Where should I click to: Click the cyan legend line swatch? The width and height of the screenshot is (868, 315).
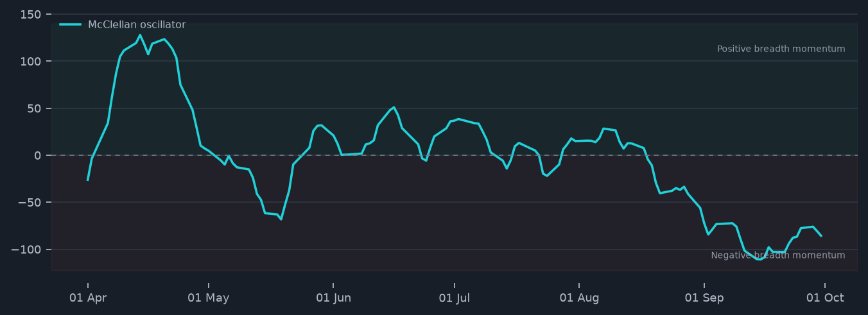[71, 24]
